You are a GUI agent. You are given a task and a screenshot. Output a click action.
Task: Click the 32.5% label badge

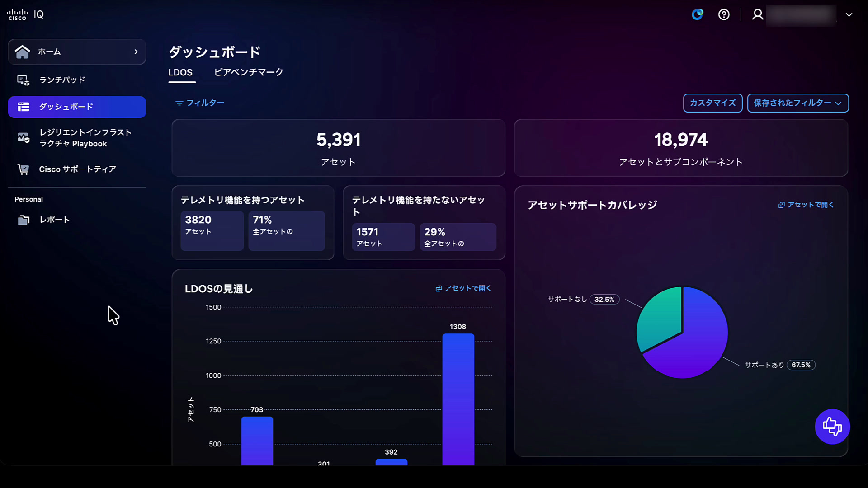click(x=604, y=300)
